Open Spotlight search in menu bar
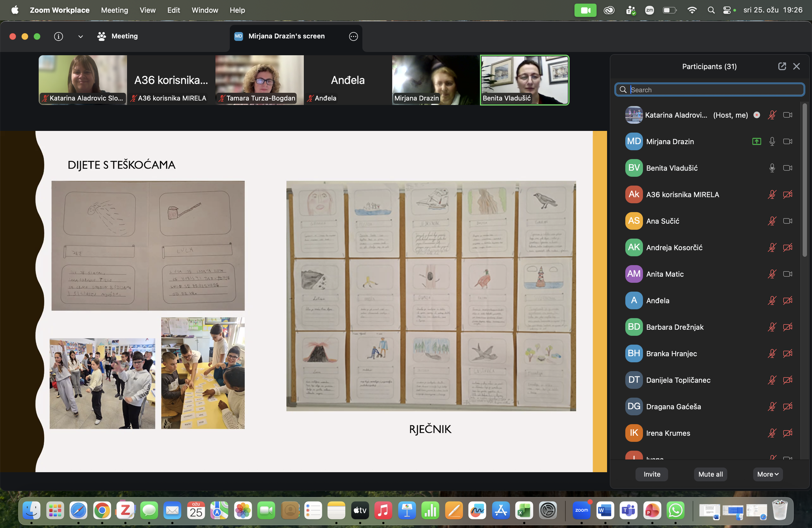Screen dimensions: 812x528 coord(711,10)
